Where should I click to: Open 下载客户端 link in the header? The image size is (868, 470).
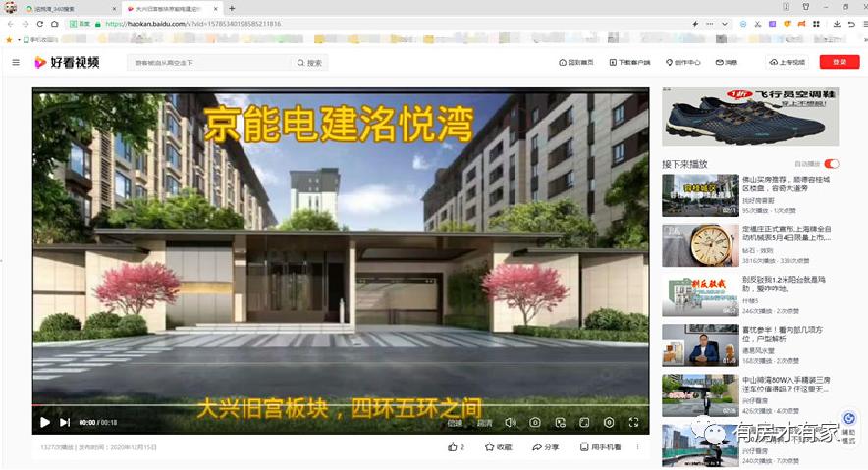click(x=630, y=63)
